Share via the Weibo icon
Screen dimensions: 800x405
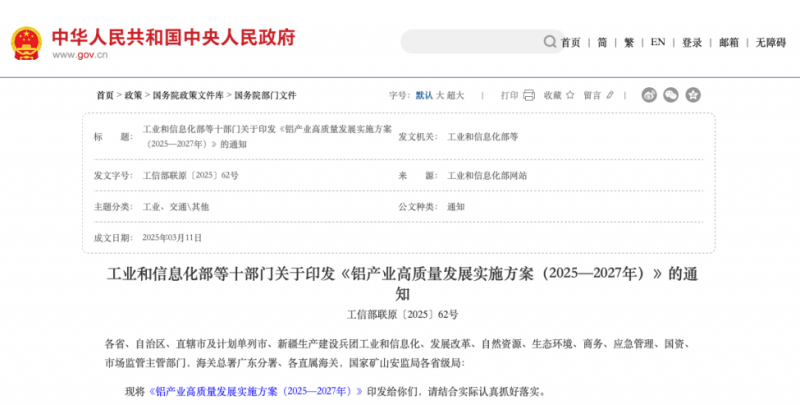648,95
